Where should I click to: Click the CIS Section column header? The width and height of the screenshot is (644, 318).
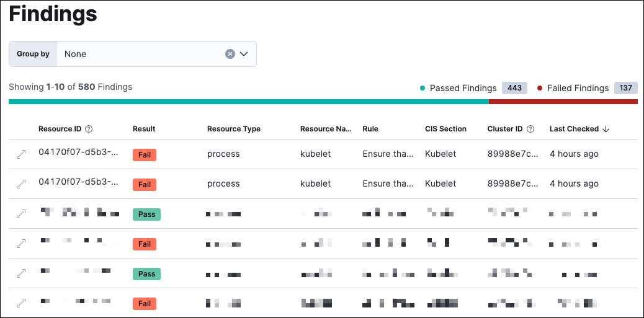445,129
